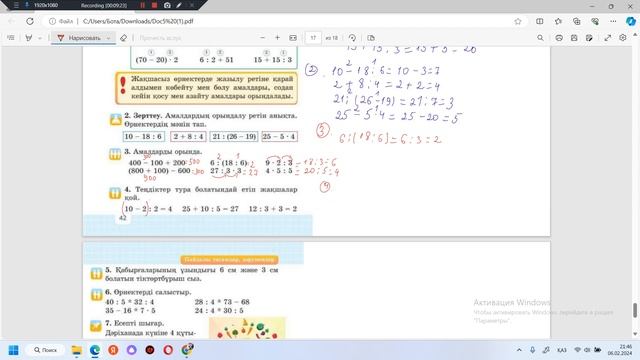Screen dimensions: 640x360
Task: Open Yandex browser from taskbar
Action: 113,350
